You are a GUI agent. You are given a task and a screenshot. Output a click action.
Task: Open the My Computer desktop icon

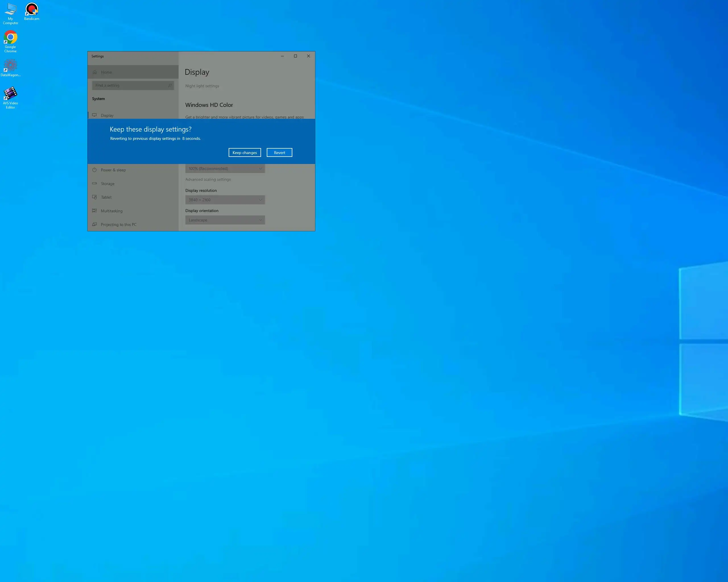tap(11, 13)
